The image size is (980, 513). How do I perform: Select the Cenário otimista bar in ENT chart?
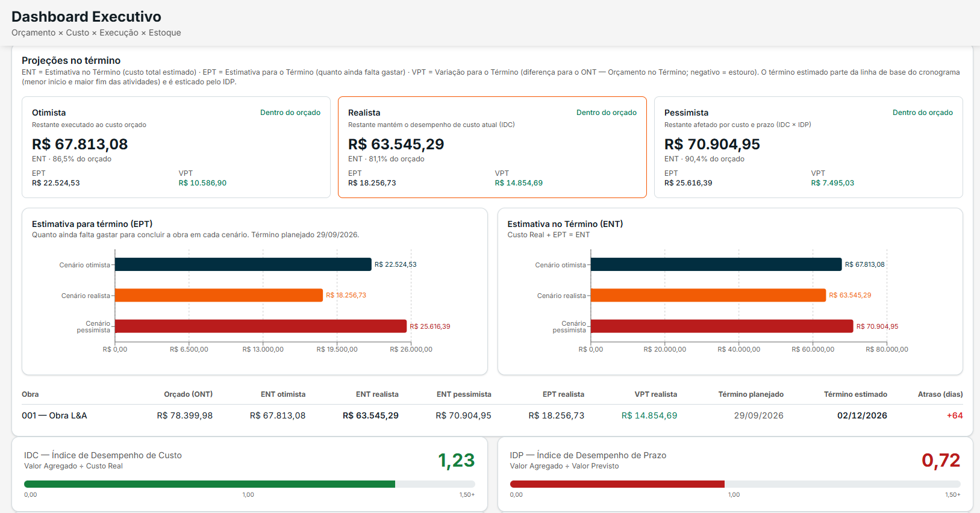click(x=716, y=264)
